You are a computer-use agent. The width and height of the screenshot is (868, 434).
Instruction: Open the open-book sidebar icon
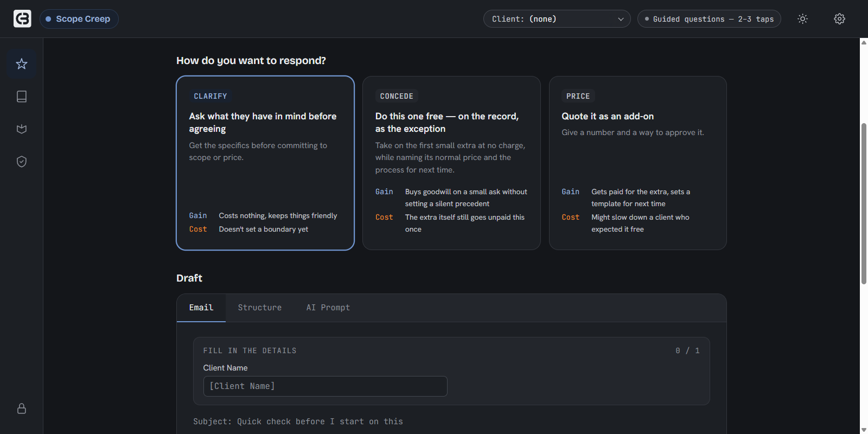tap(22, 129)
